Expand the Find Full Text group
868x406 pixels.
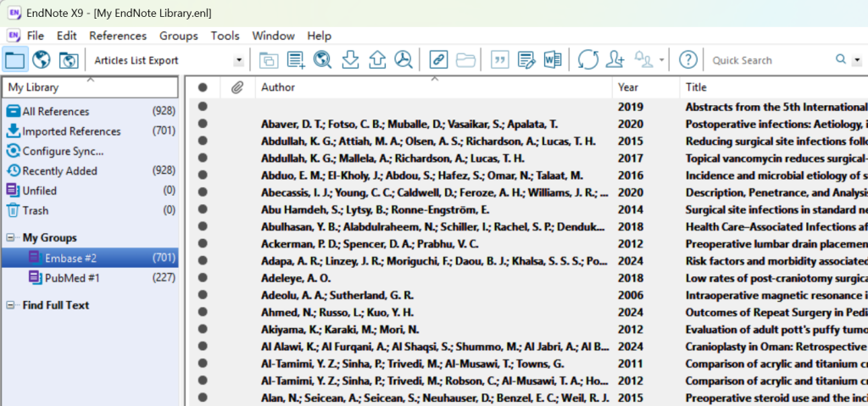pyautogui.click(x=10, y=305)
